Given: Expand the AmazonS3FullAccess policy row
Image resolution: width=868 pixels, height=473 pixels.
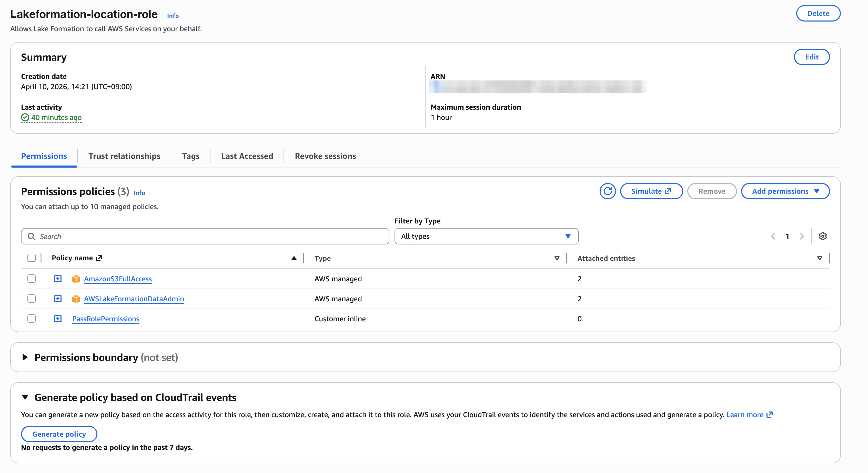Looking at the screenshot, I should [58, 279].
